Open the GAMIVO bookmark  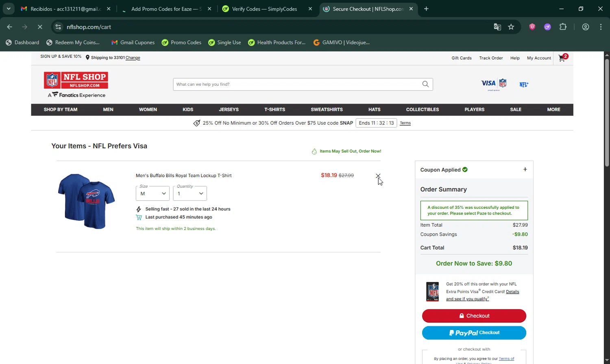(342, 42)
